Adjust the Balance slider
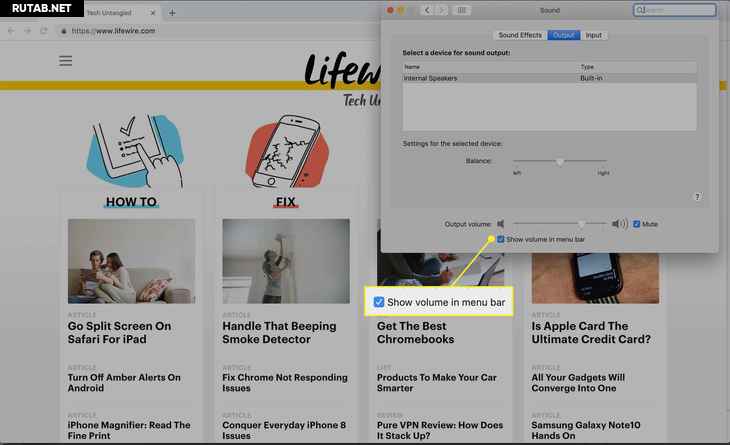The width and height of the screenshot is (730, 445). pyautogui.click(x=560, y=161)
